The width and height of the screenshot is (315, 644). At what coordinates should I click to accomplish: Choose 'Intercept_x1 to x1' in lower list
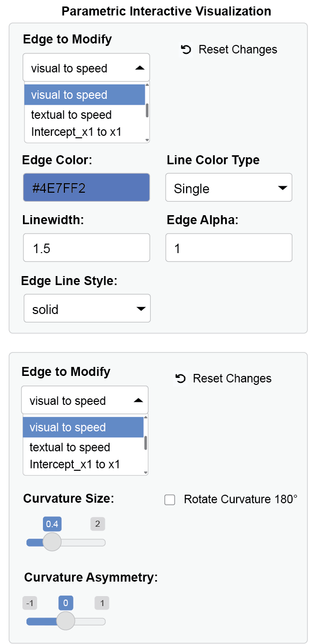(x=75, y=465)
